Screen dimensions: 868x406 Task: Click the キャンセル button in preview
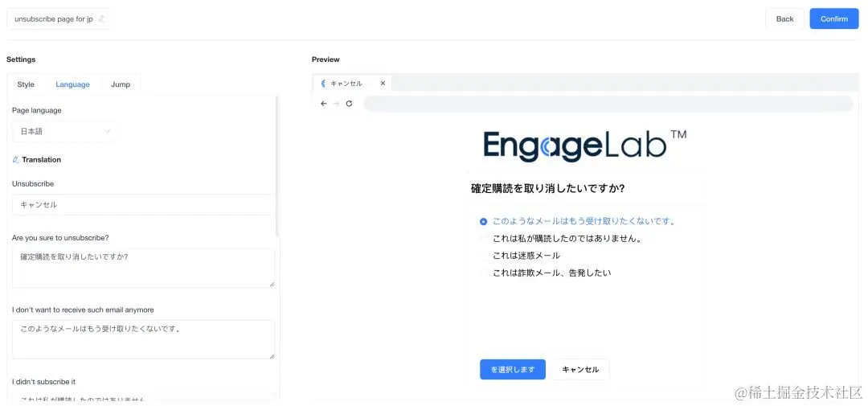580,370
